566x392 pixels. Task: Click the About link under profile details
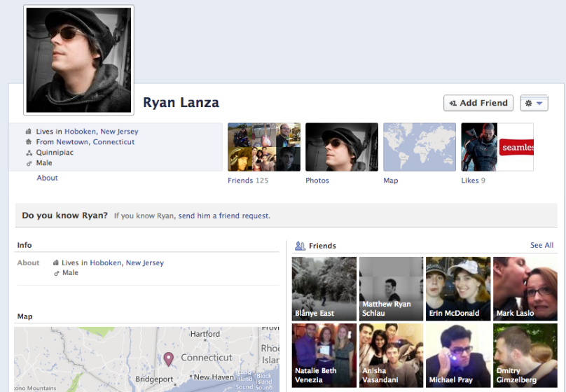coord(48,178)
